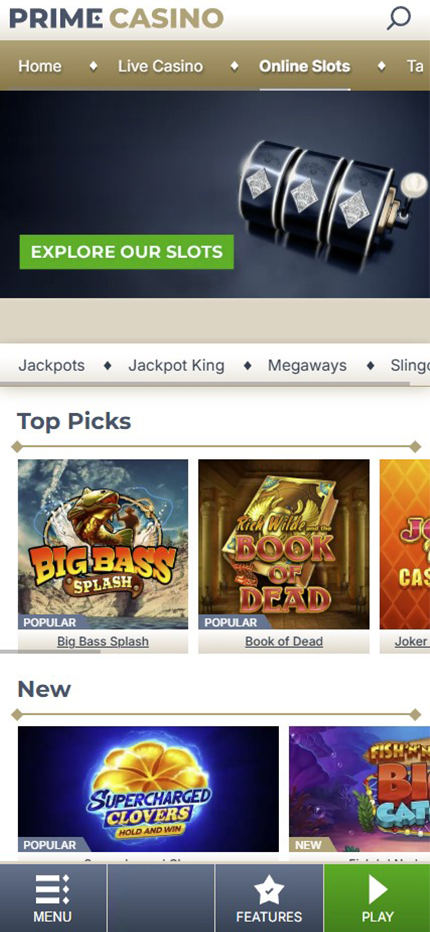Select the Online Slots tab
Image resolution: width=430 pixels, height=932 pixels.
point(305,66)
